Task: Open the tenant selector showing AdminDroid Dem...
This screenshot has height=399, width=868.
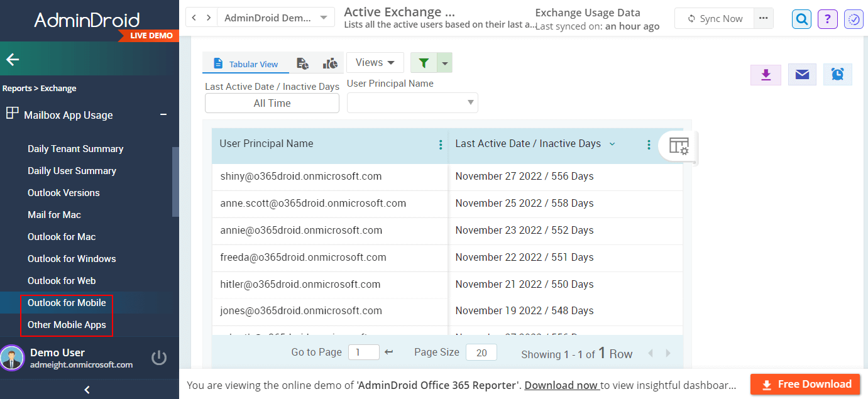Action: pyautogui.click(x=275, y=17)
